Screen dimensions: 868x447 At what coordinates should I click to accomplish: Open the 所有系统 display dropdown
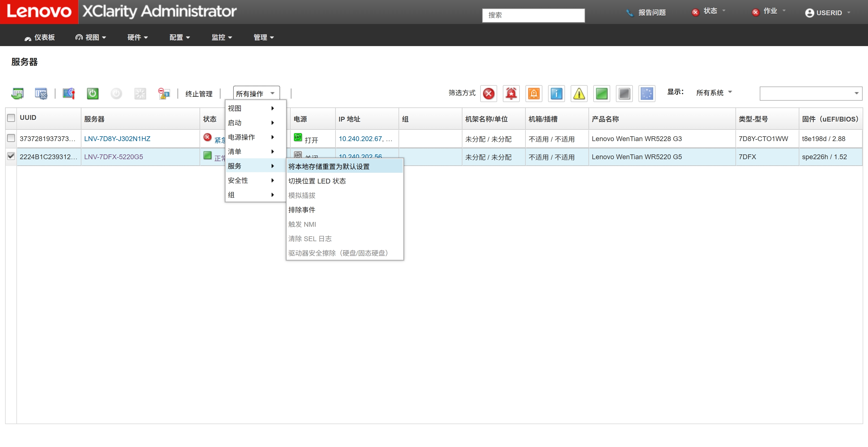click(714, 93)
